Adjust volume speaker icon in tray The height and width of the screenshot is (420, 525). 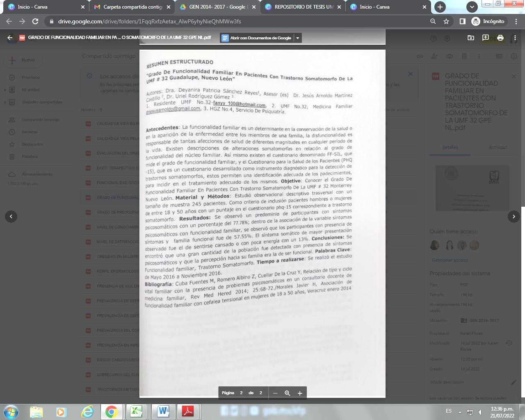tap(480, 412)
